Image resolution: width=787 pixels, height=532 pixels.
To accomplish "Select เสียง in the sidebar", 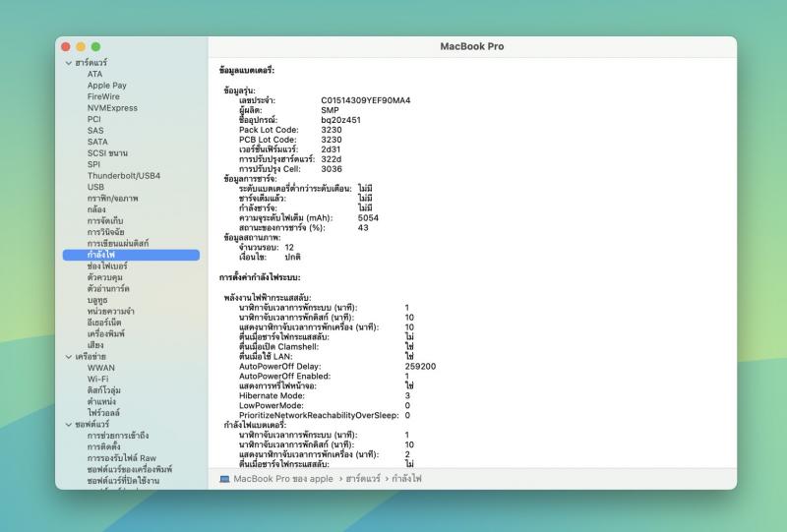I will click(x=95, y=345).
